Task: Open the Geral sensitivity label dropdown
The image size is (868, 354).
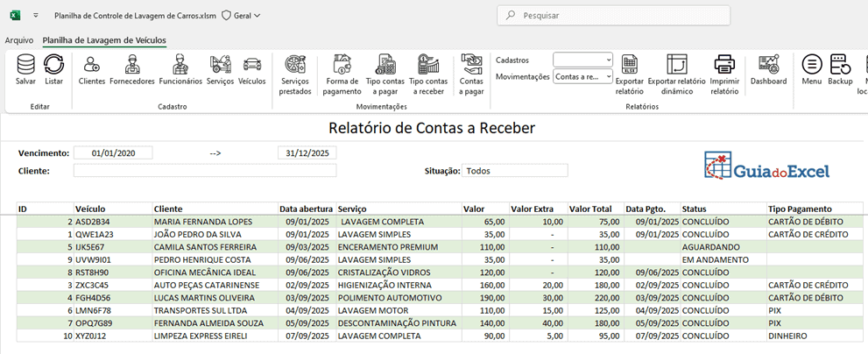Action: click(241, 16)
